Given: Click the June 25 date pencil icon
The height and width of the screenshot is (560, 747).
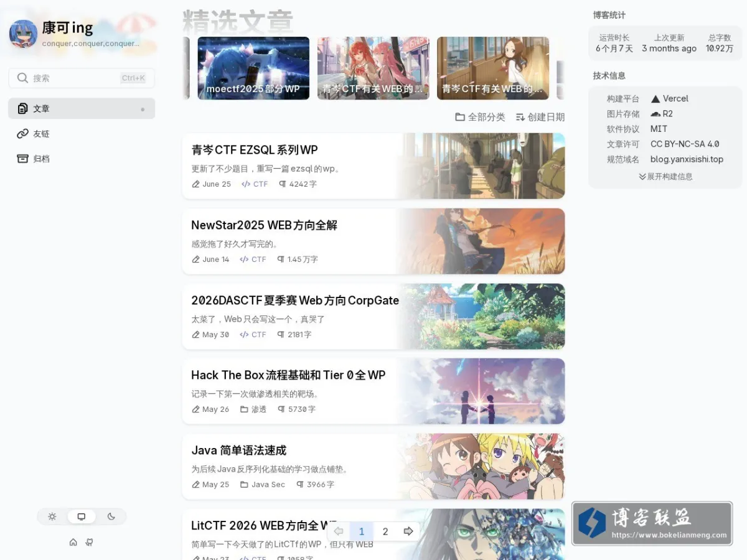Looking at the screenshot, I should pyautogui.click(x=196, y=184).
